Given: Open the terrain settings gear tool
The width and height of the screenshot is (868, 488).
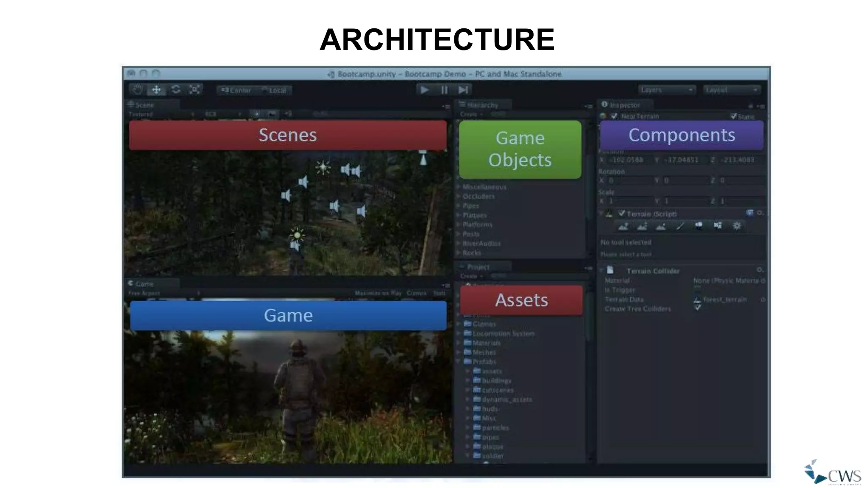Looking at the screenshot, I should point(737,226).
